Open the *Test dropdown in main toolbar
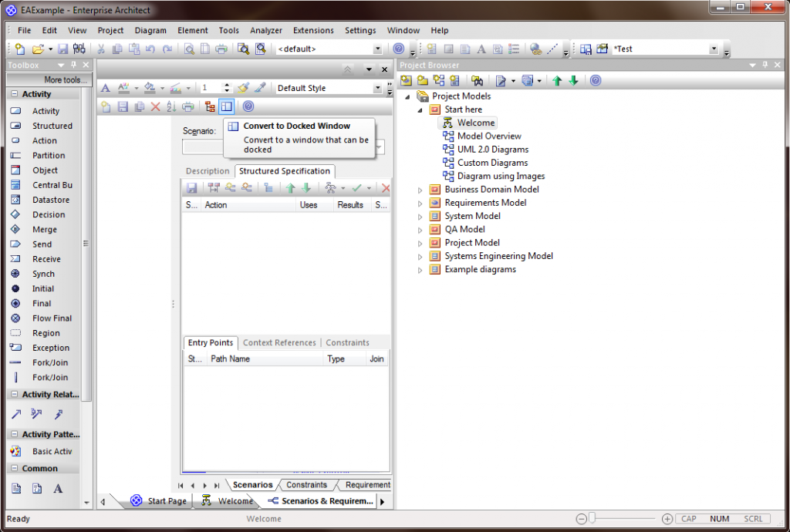Screen dimensions: 790x532 coord(714,49)
